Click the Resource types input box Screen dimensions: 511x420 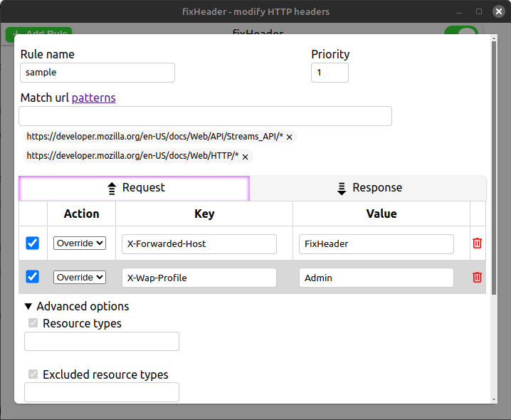102,342
